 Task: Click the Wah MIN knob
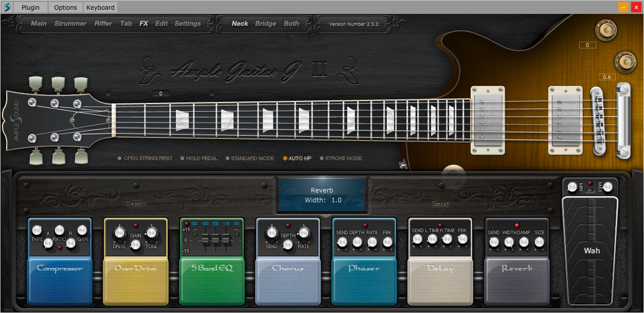click(x=572, y=186)
